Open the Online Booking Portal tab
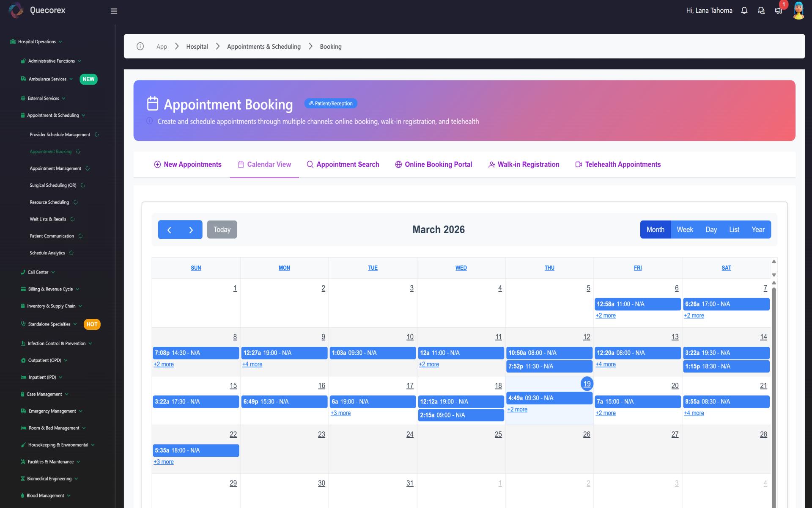Image resolution: width=812 pixels, height=508 pixels. tap(433, 164)
